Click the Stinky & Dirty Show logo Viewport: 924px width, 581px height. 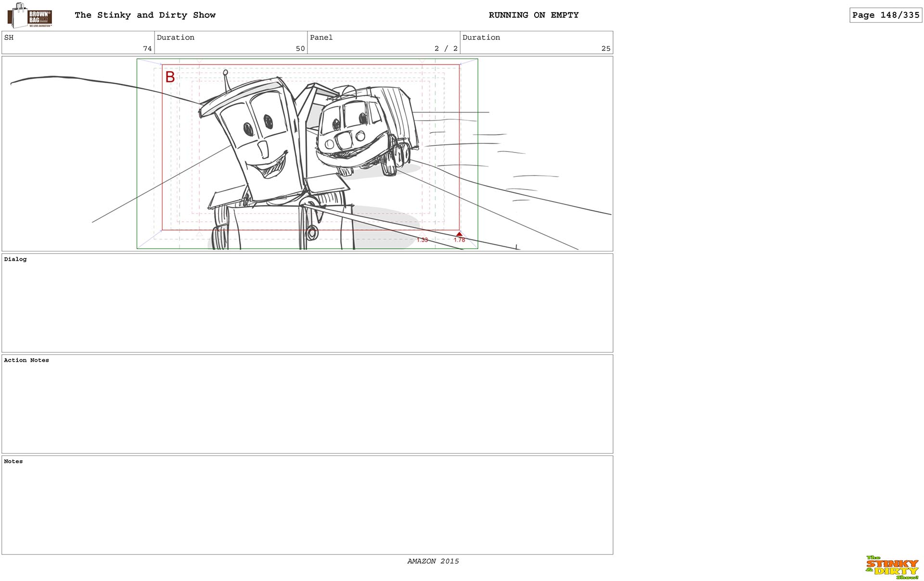(892, 567)
